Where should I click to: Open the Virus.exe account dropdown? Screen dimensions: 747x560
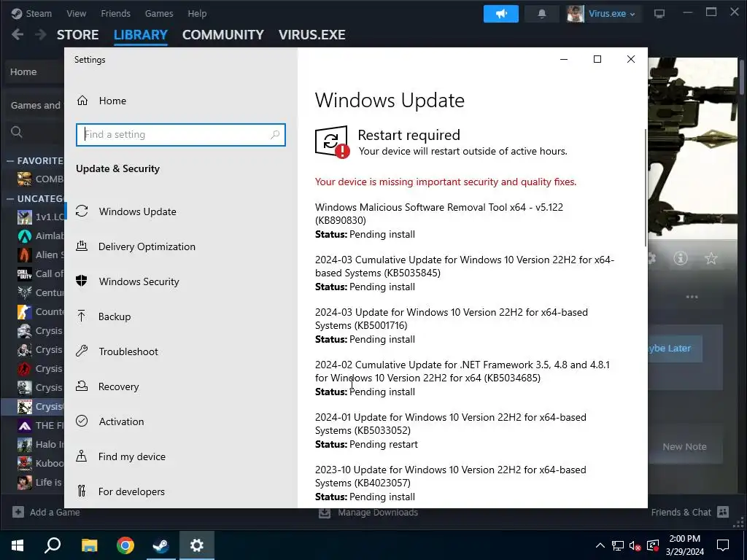(611, 14)
